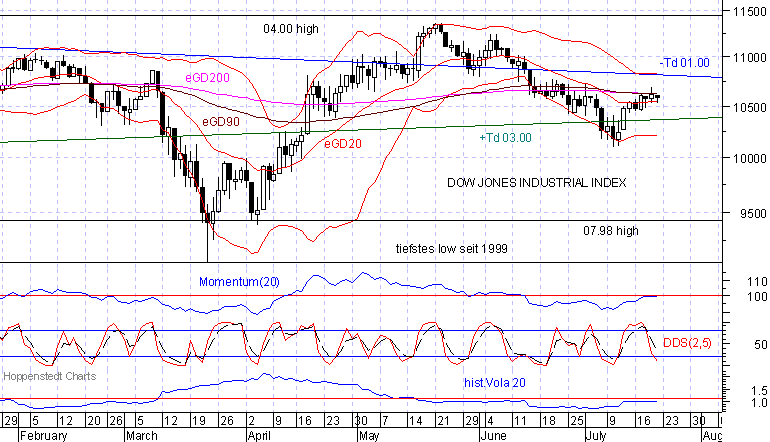Click the 11500 price axis value
Image resolution: width=770 pixels, height=442 pixels.
click(749, 11)
